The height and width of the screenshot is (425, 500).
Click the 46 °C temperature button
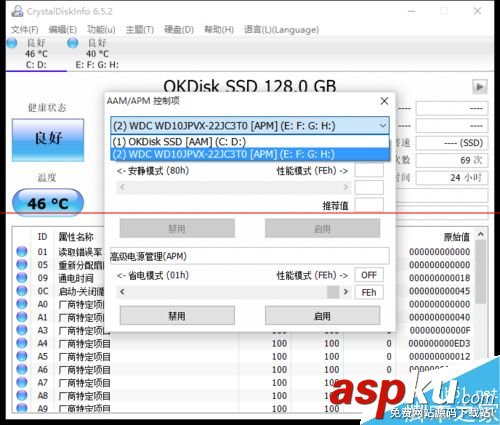pyautogui.click(x=48, y=203)
